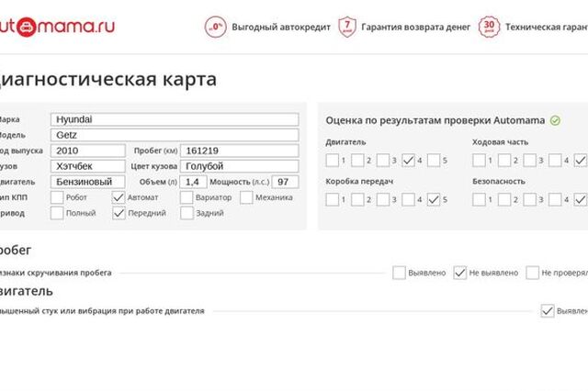This screenshot has width=588, height=391.
Task: Click the Мощность (л.с.) label
Action: 240,182
